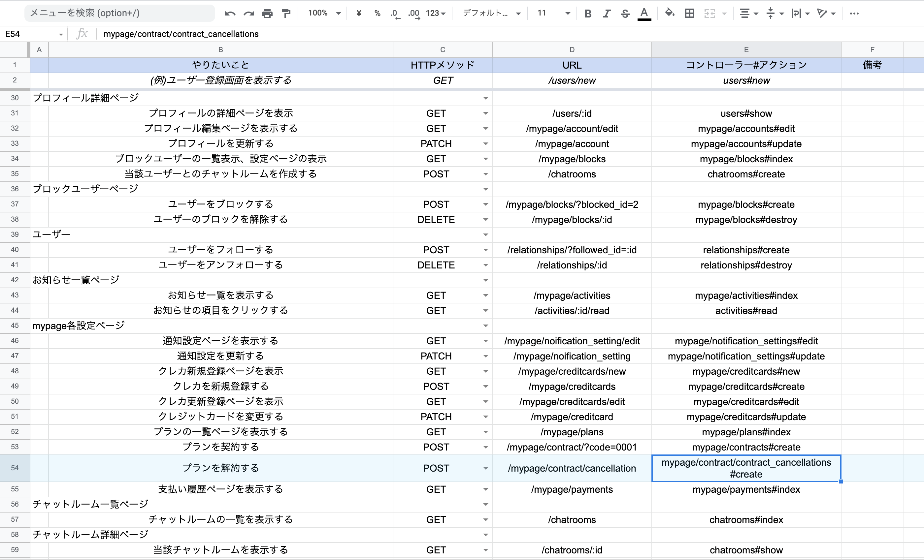The image size is (924, 560).
Task: Click the undo arrow icon
Action: 230,14
